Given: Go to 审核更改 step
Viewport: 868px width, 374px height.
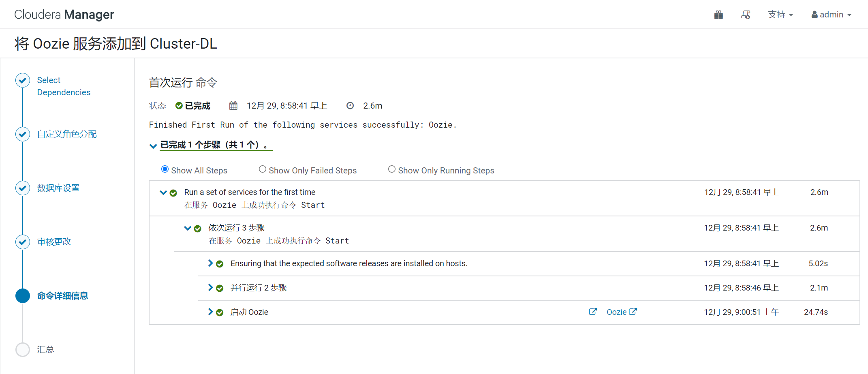Looking at the screenshot, I should pos(54,242).
